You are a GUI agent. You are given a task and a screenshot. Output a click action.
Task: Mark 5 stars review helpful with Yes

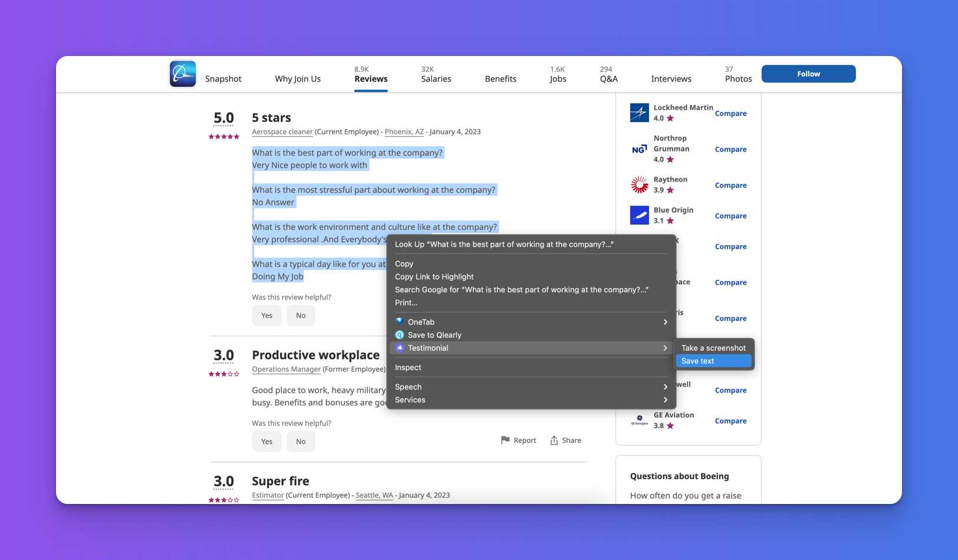pos(266,315)
